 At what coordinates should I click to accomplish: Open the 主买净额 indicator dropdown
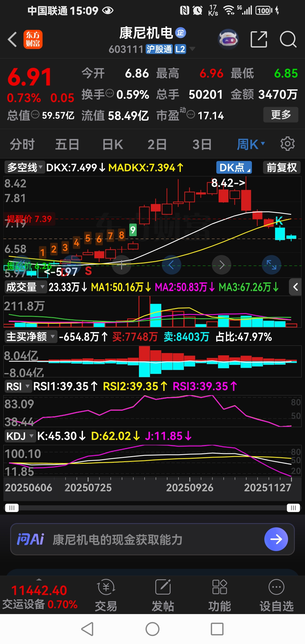pos(30,337)
